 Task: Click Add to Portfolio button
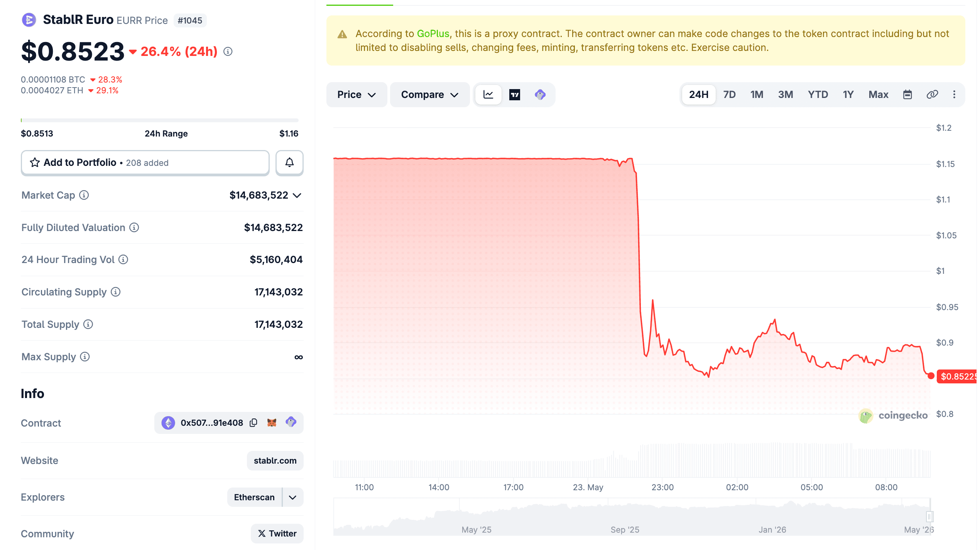145,163
